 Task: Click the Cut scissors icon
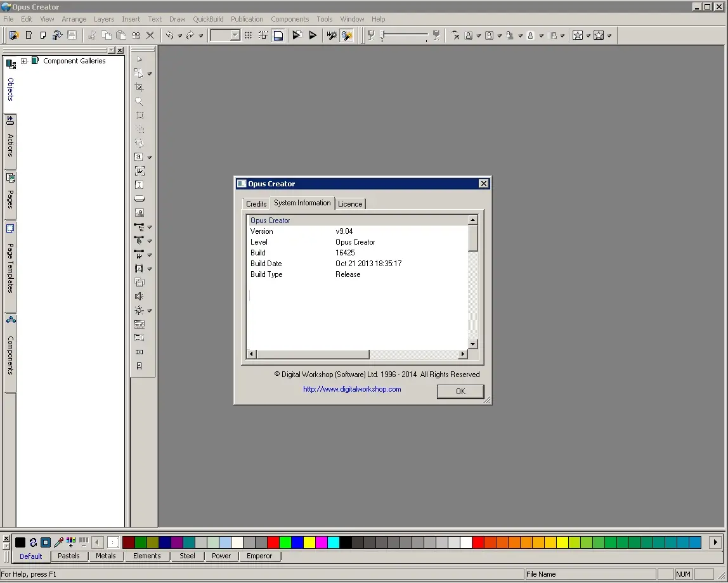pos(91,35)
